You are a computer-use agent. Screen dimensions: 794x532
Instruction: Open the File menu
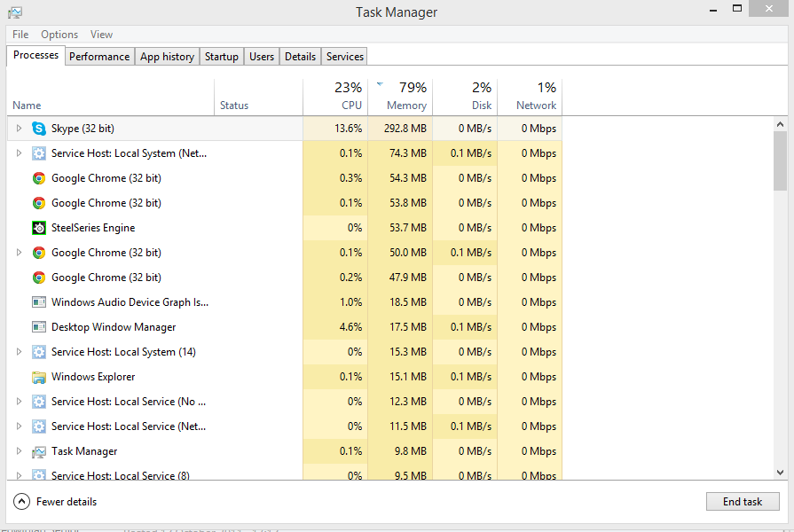[20, 35]
